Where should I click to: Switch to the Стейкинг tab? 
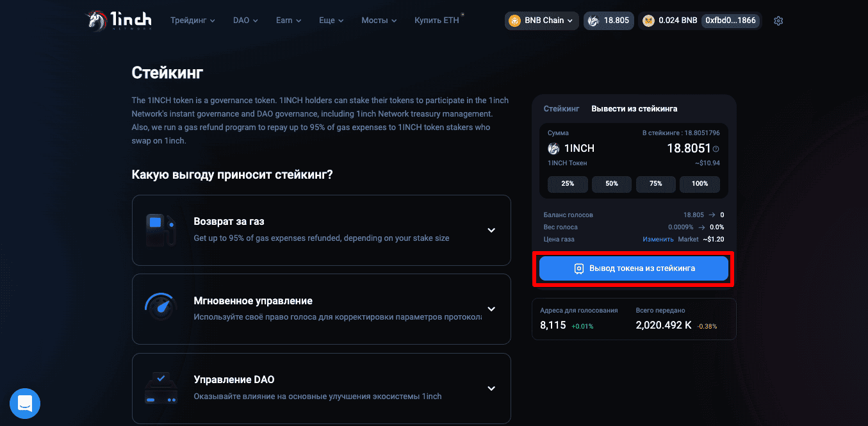pos(561,109)
